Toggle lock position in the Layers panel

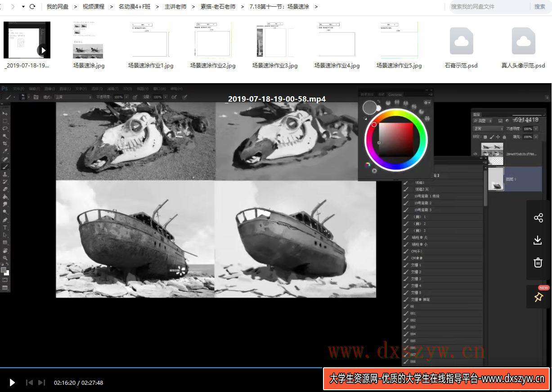click(498, 137)
